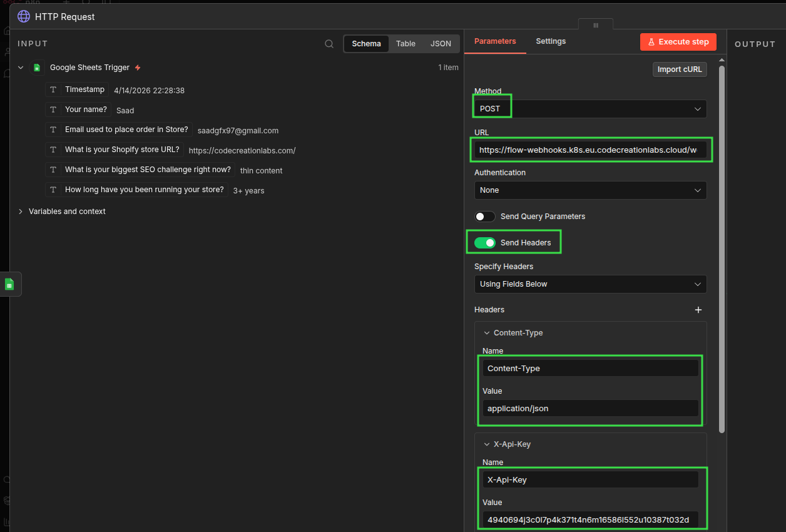Disable the Send Headers toggle
This screenshot has height=532, width=786.
(x=484, y=243)
